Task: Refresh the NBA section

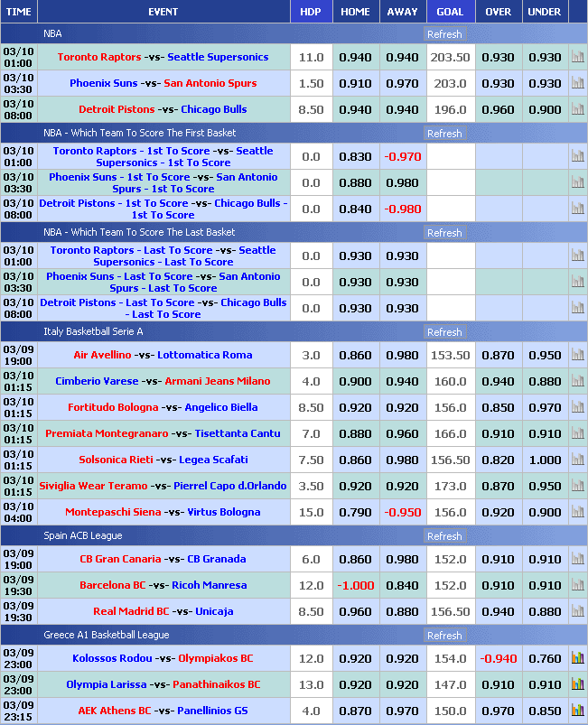Action: pyautogui.click(x=444, y=34)
